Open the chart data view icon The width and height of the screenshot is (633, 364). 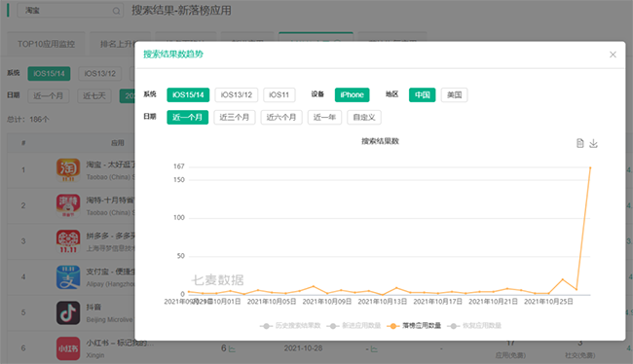tap(579, 143)
